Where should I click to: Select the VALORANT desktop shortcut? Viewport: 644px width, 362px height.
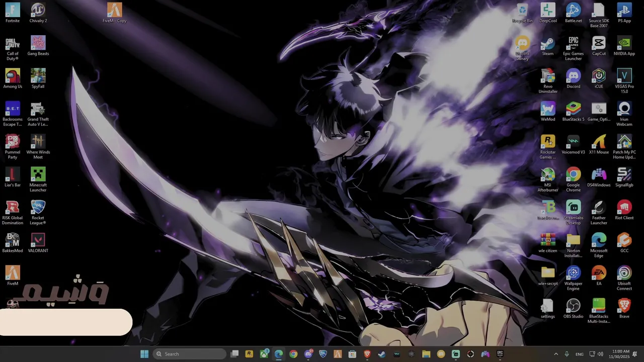pos(38,243)
